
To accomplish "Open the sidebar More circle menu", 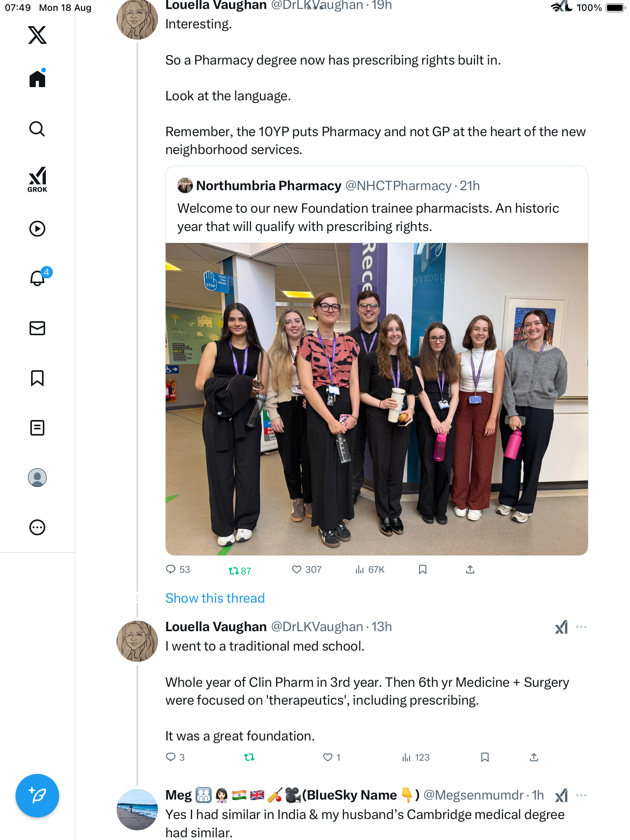I will (x=37, y=527).
